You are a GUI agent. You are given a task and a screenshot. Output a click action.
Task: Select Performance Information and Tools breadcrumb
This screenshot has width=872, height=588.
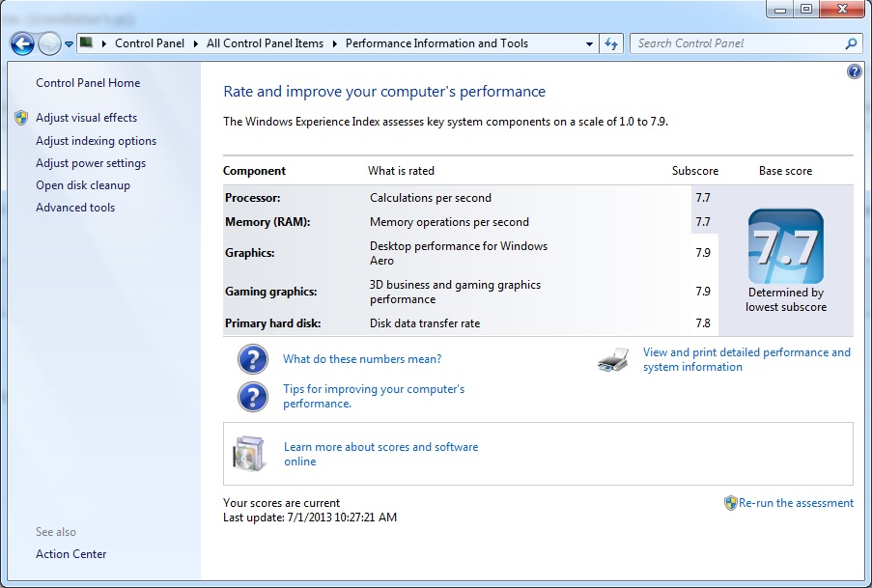(x=436, y=43)
